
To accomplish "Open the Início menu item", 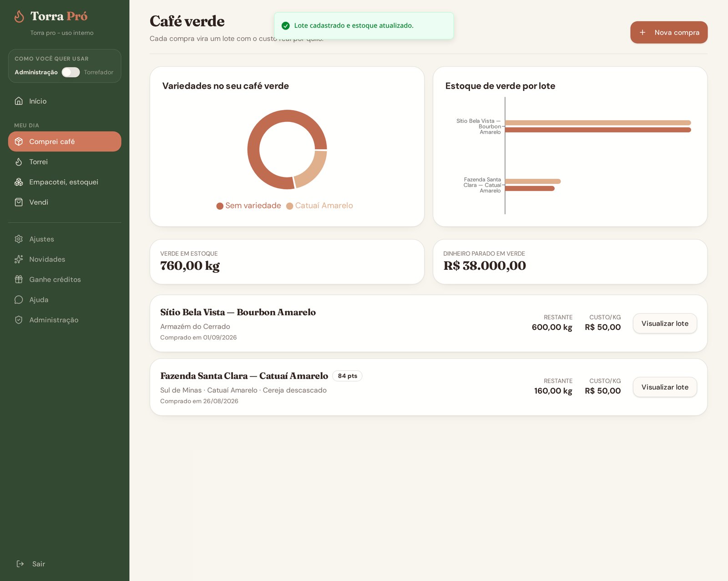I will pos(65,101).
